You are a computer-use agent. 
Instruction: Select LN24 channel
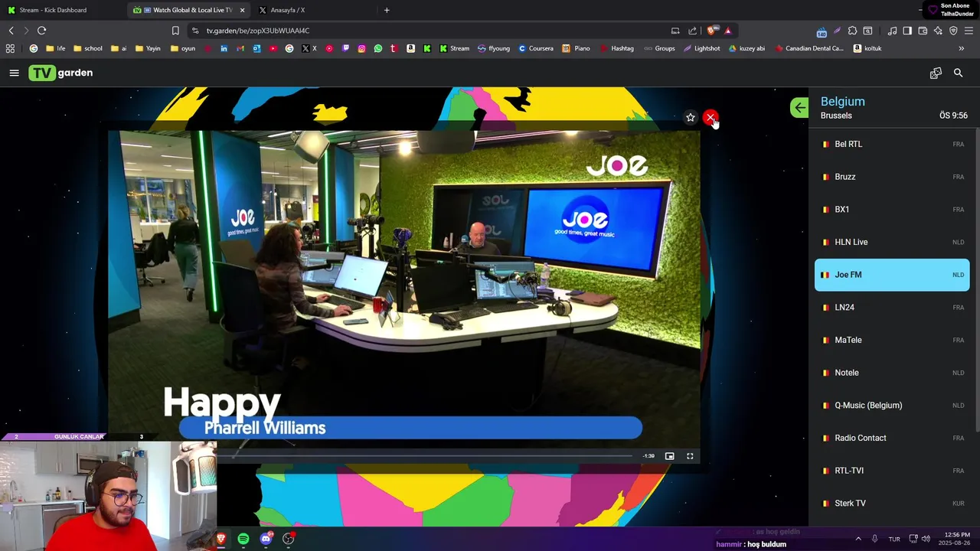tap(892, 307)
